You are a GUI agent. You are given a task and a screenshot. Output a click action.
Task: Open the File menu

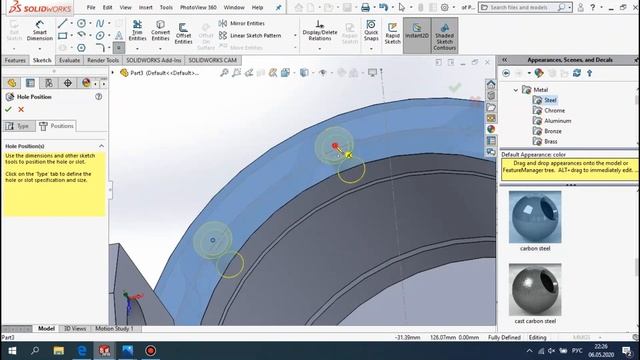click(x=91, y=7)
